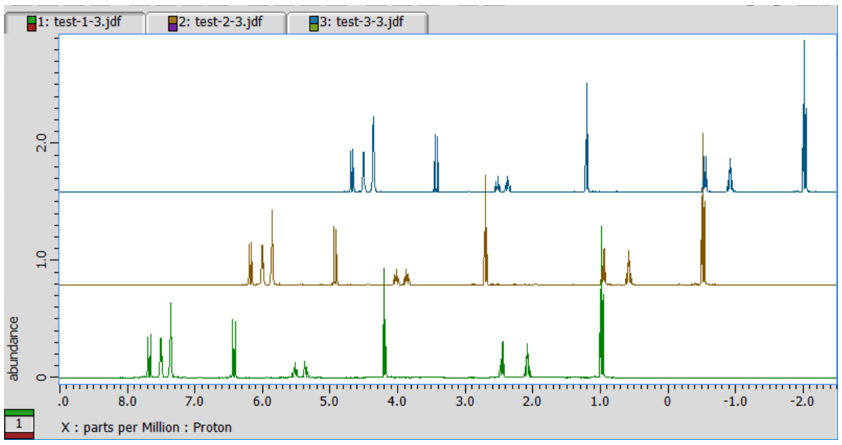
Task: Click the X axis label parts per Million
Action: [146, 428]
